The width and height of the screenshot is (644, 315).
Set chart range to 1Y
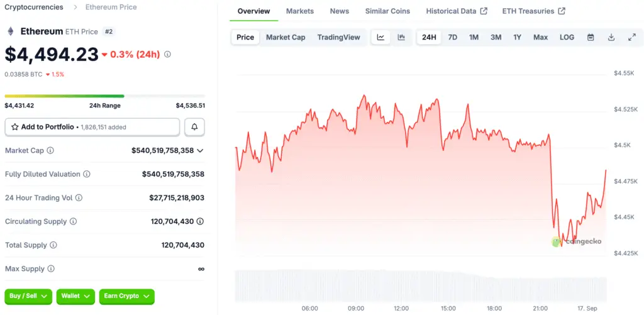pos(517,37)
